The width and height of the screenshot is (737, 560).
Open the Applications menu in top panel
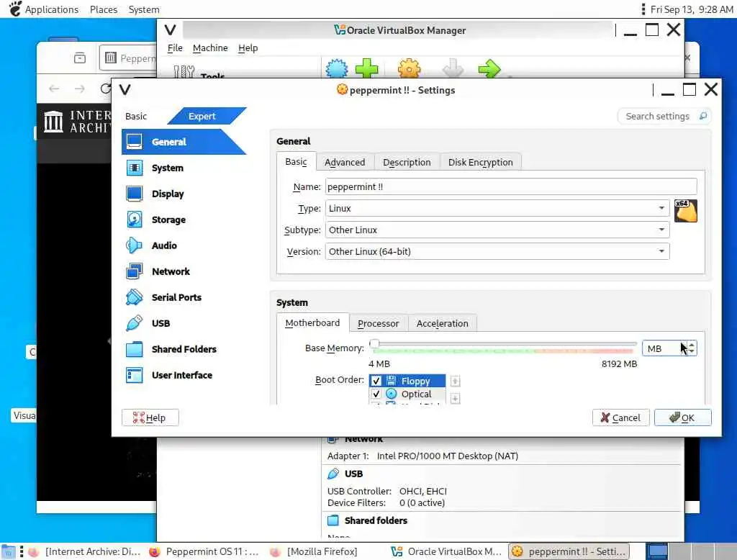click(52, 9)
